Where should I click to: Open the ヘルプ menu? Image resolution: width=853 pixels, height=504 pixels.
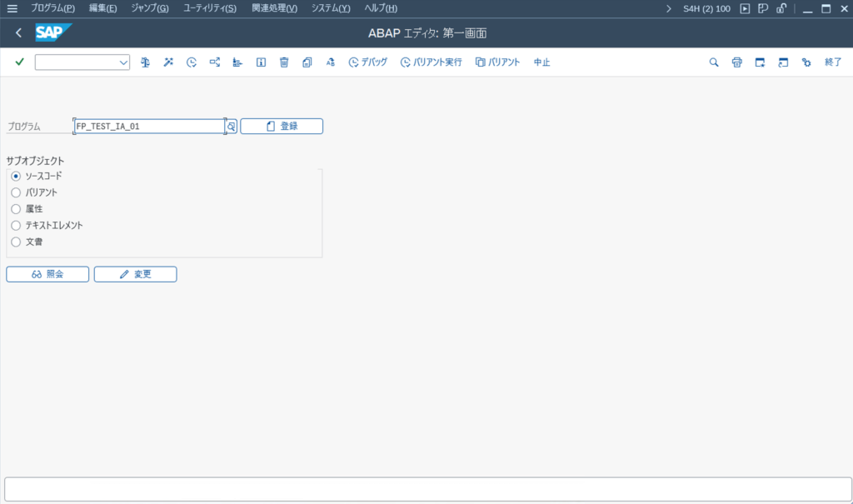click(x=379, y=7)
